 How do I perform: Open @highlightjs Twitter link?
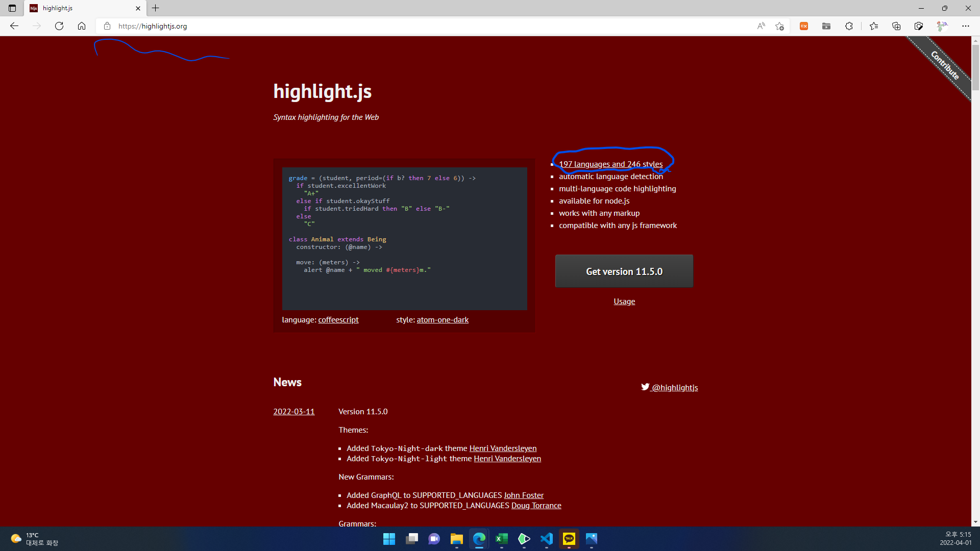[x=670, y=387]
